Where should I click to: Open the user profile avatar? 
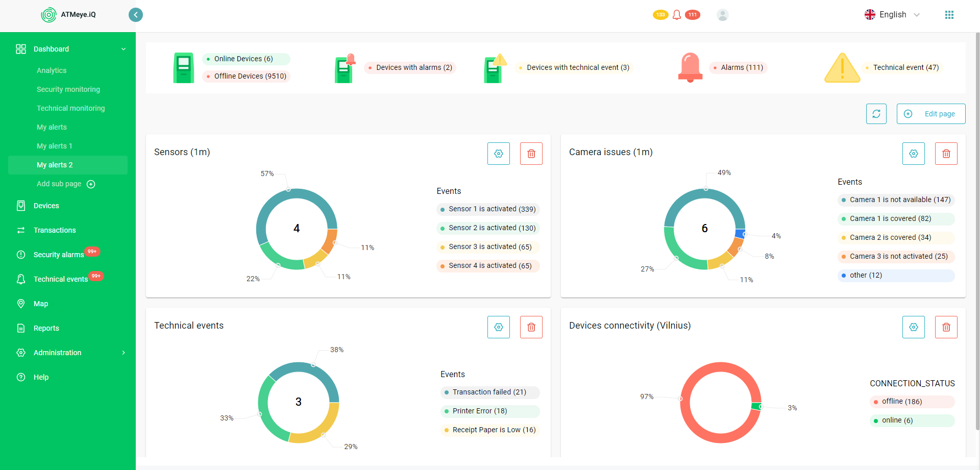(x=722, y=15)
